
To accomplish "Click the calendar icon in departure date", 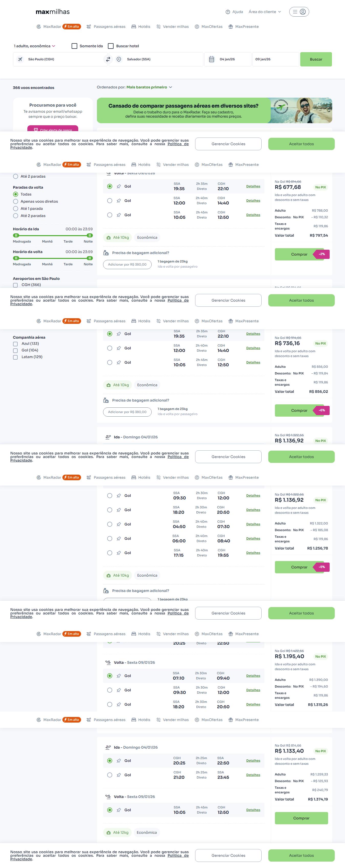I will tap(212, 59).
